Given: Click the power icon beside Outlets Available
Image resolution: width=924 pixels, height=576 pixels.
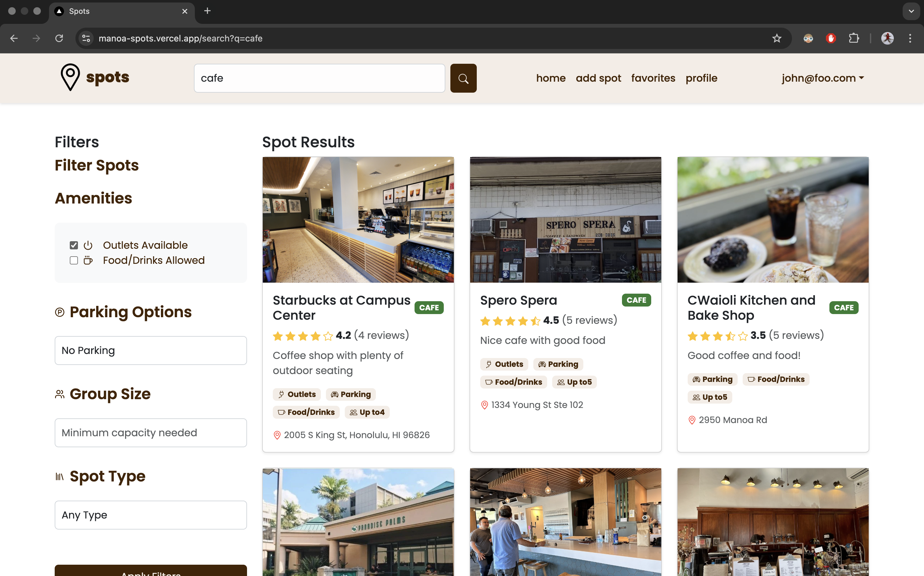Looking at the screenshot, I should (88, 245).
